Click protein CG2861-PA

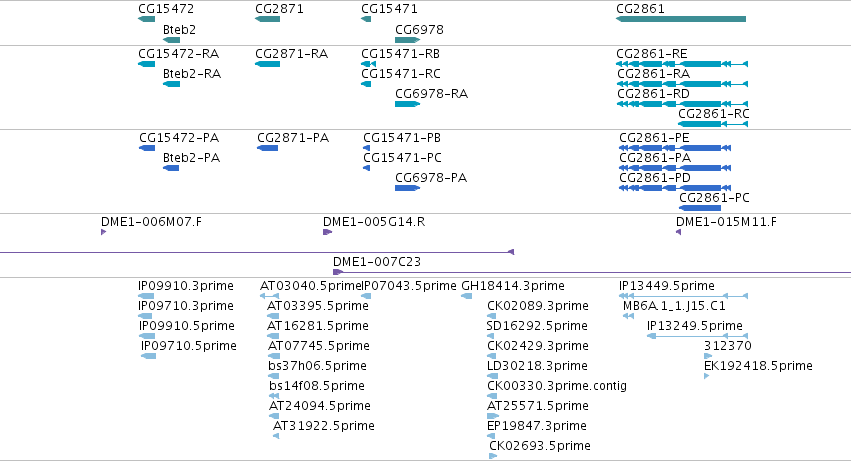point(675,168)
